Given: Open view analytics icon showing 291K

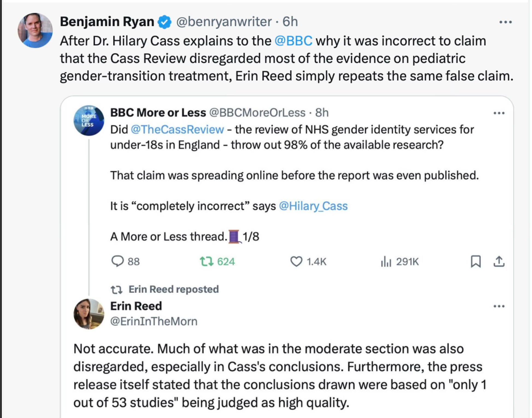Looking at the screenshot, I should click(386, 261).
